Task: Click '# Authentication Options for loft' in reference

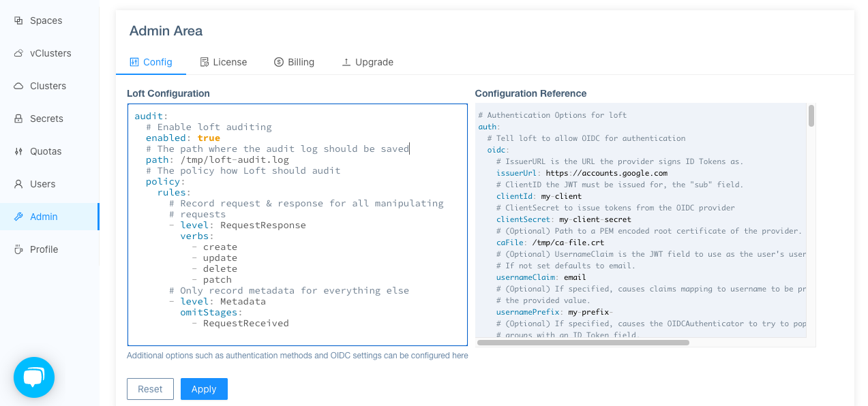Action: 552,115
